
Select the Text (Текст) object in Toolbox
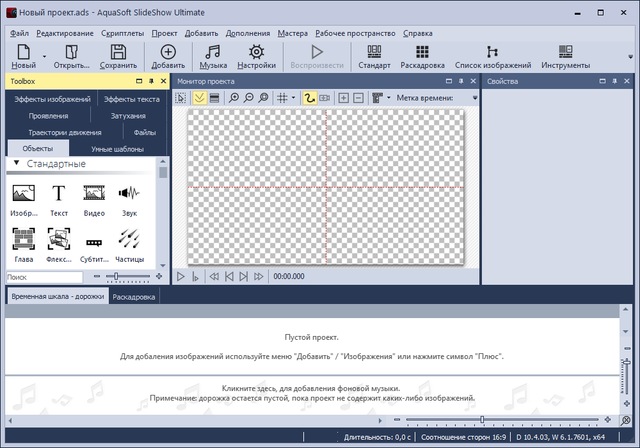pos(59,199)
